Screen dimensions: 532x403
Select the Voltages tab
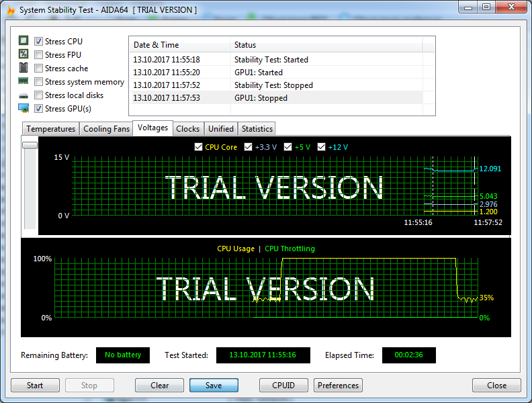pyautogui.click(x=152, y=128)
